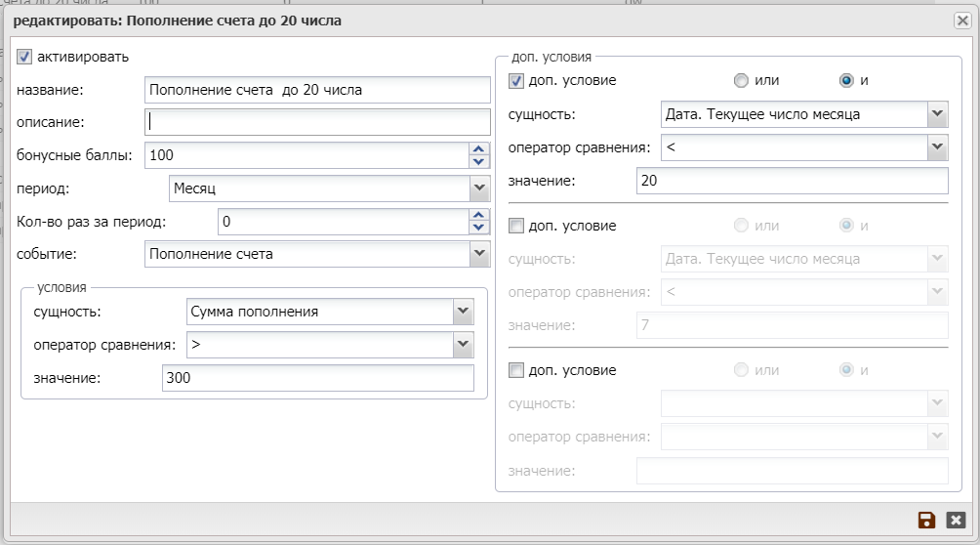Expand the 'событие' dropdown list
The image size is (980, 545).
pyautogui.click(x=478, y=254)
